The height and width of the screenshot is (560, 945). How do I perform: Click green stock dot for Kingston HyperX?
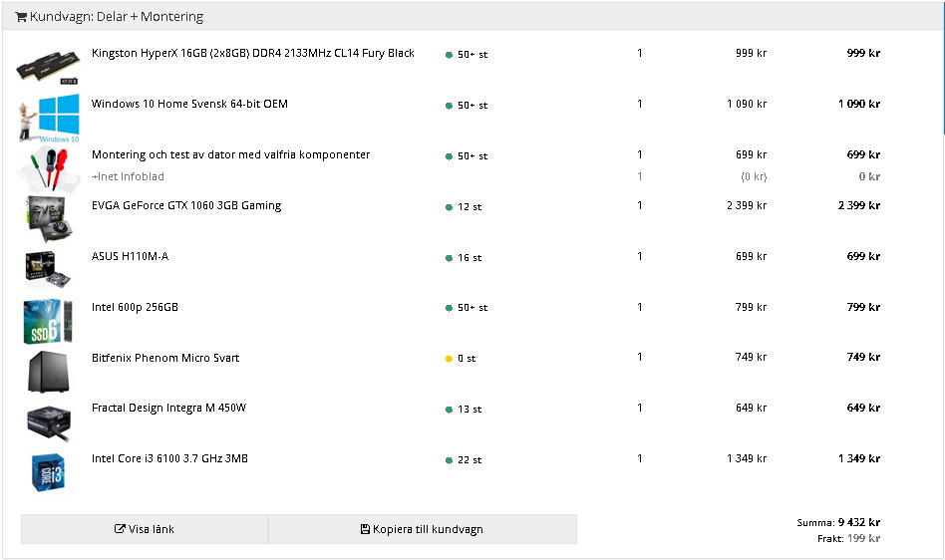(x=449, y=55)
